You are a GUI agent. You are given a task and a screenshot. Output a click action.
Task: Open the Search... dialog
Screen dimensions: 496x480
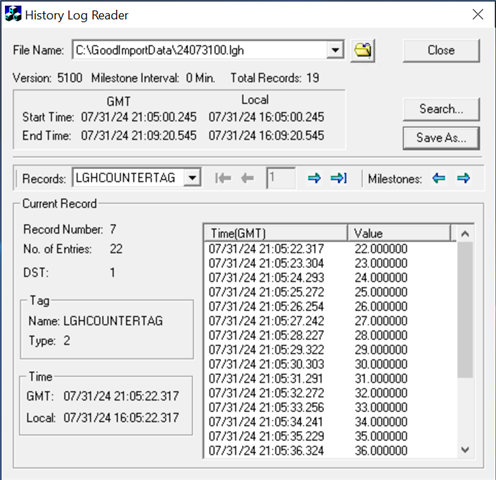[x=441, y=109]
